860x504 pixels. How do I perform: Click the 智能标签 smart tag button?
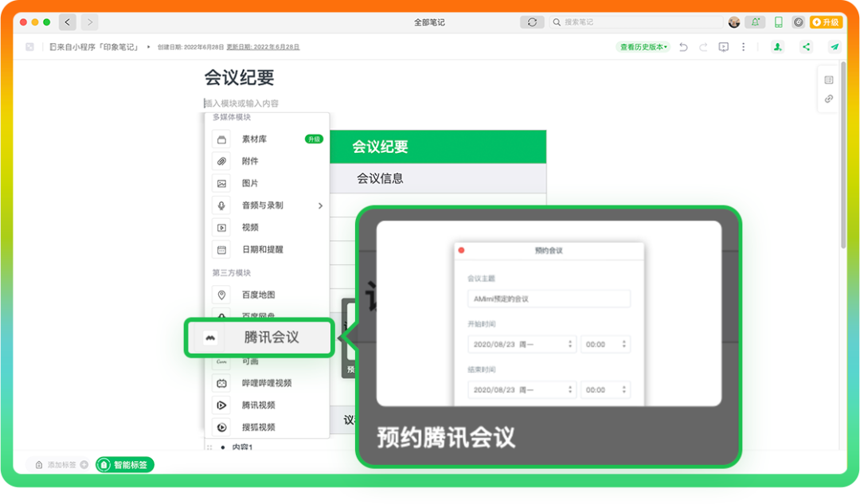tap(125, 465)
